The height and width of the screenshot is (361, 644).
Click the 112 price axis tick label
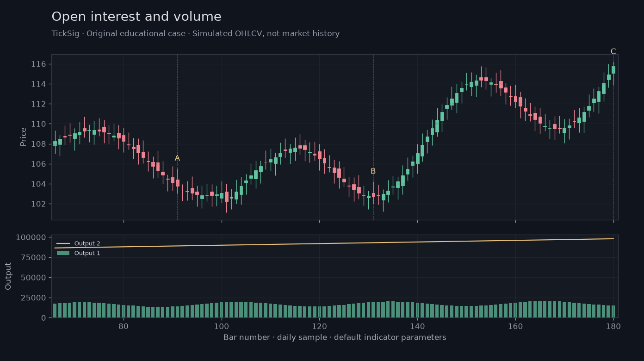pos(39,104)
